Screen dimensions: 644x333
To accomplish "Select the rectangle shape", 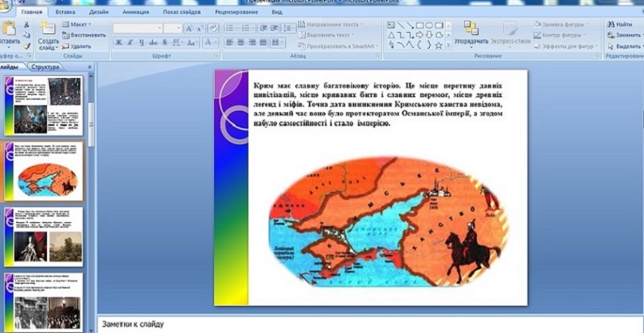I will coord(420,25).
